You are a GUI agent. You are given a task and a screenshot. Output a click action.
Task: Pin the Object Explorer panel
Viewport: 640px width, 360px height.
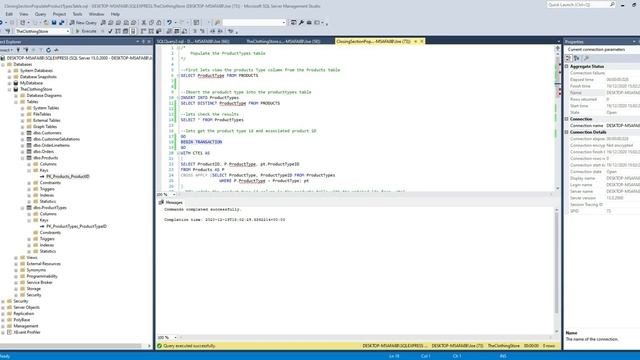[x=143, y=42]
